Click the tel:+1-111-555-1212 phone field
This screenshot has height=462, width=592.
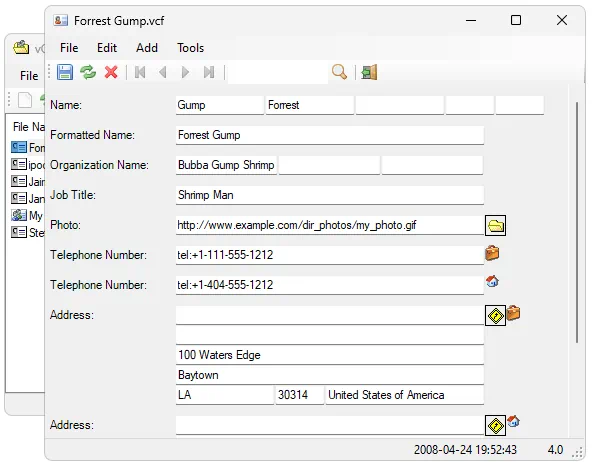coord(330,255)
